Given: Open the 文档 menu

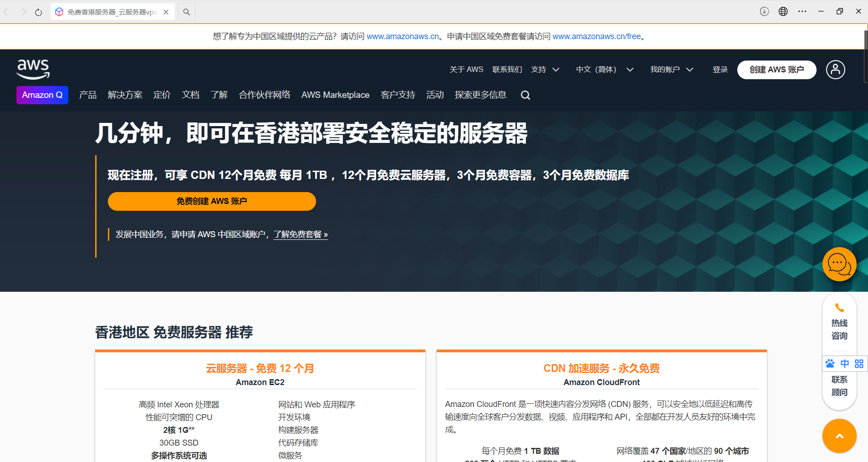Looking at the screenshot, I should tap(191, 95).
